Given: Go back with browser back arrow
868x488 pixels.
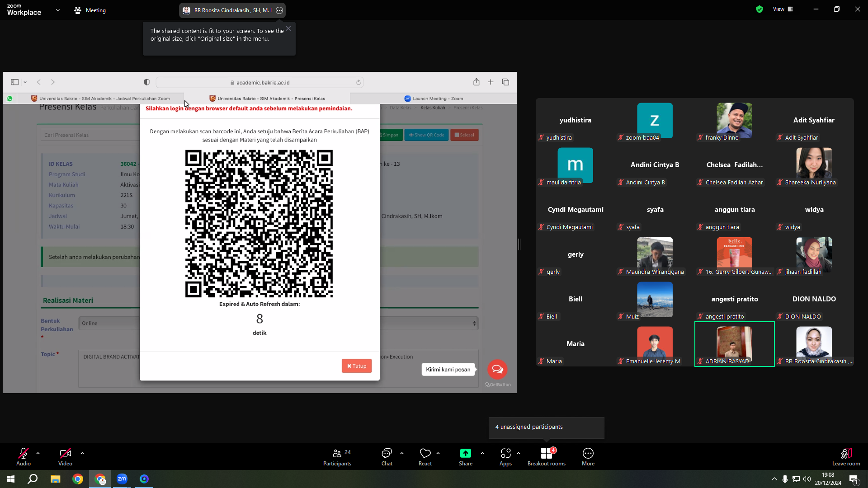Looking at the screenshot, I should (39, 82).
